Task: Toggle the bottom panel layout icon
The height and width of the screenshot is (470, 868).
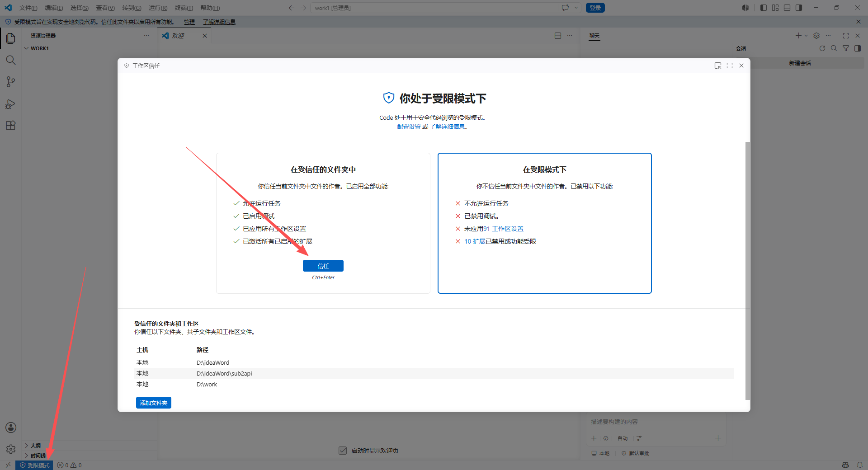Action: point(787,8)
